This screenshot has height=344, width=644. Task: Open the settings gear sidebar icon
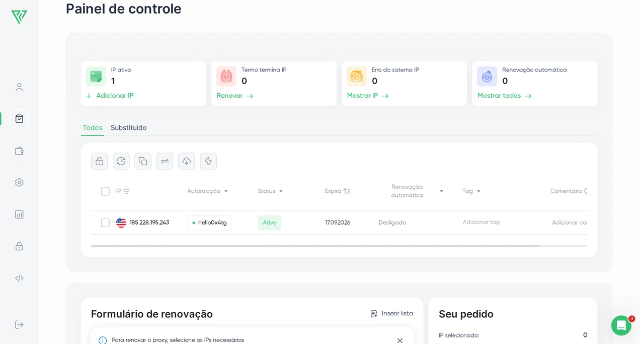point(19,182)
